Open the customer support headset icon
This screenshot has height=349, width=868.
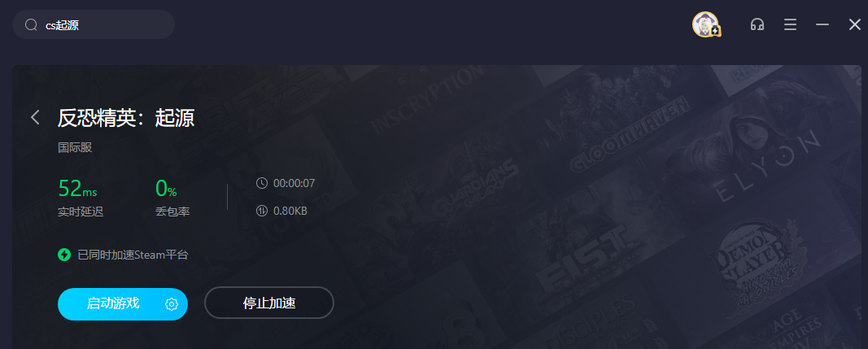pyautogui.click(x=757, y=24)
